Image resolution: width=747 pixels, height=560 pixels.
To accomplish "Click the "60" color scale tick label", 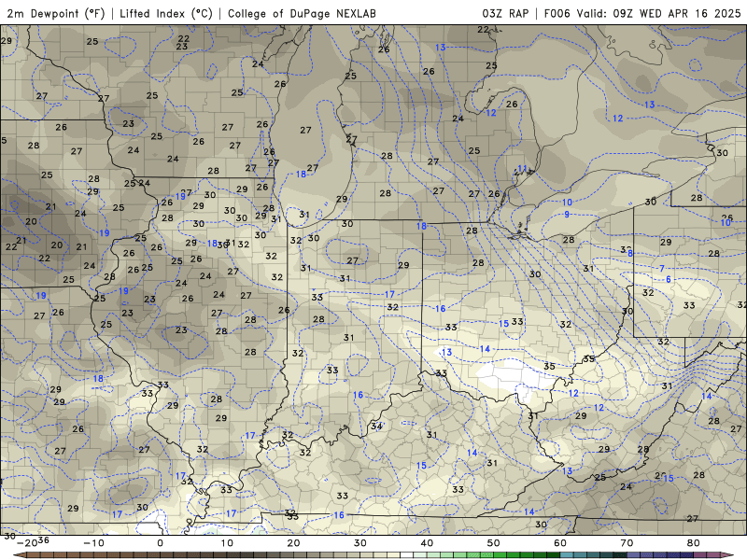I will (x=560, y=543).
